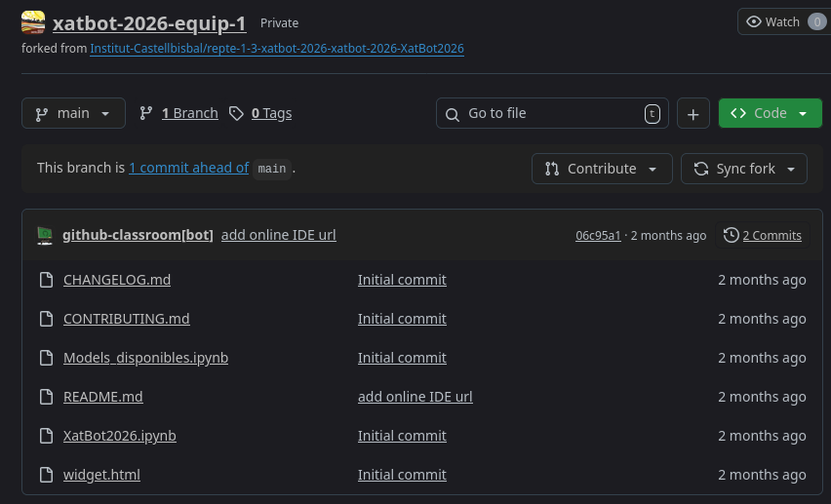Open the Contribute dropdown menu
This screenshot has width=831, height=504.
click(602, 169)
